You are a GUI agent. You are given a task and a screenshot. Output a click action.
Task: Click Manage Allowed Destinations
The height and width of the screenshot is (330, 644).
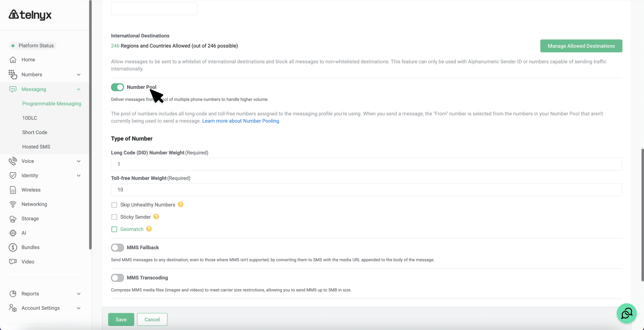(x=581, y=46)
